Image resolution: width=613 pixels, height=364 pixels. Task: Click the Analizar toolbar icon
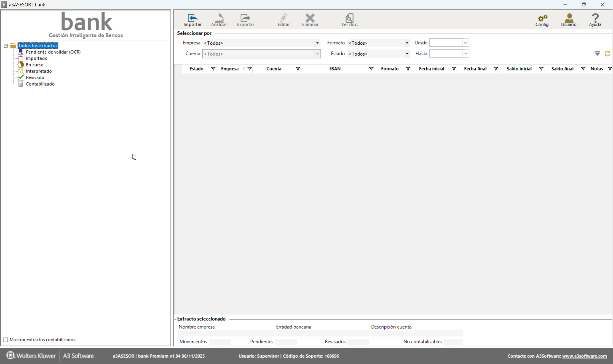(x=219, y=20)
